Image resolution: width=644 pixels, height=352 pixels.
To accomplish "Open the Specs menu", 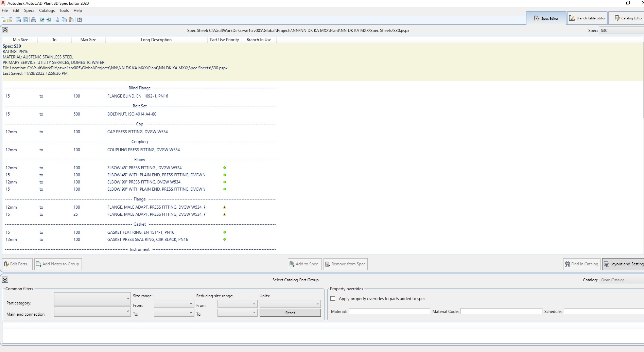I will (29, 11).
